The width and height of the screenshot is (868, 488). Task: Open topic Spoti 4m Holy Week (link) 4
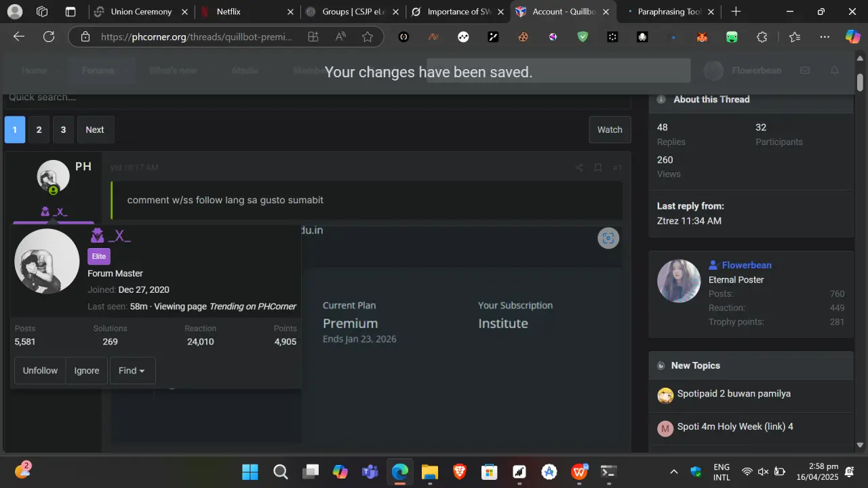pos(735,426)
